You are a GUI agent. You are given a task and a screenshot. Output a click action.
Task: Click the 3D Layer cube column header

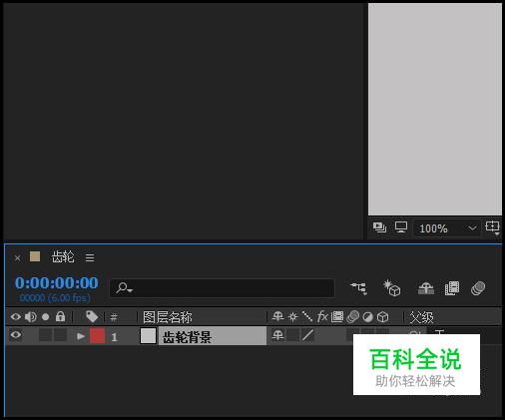[382, 317]
